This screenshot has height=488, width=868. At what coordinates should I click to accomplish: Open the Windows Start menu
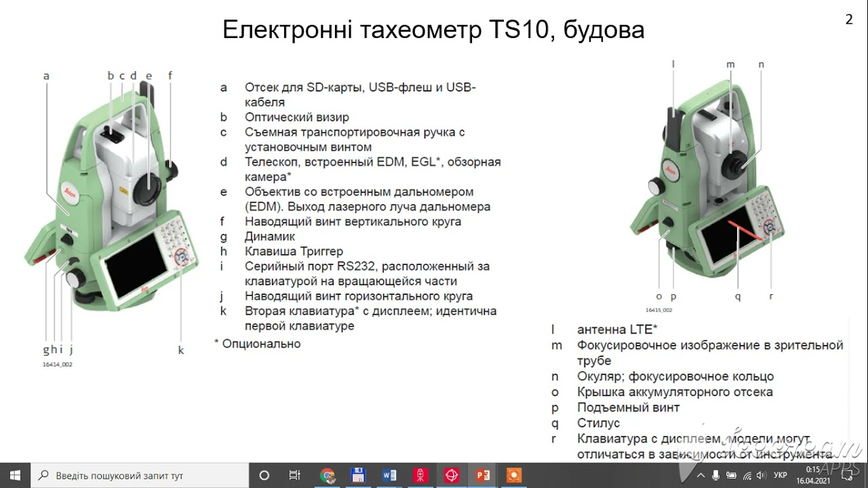[15, 475]
